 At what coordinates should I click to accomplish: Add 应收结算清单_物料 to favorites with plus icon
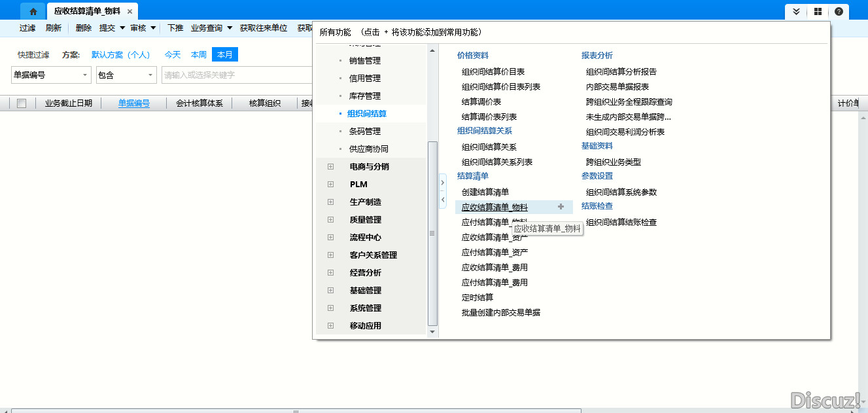point(561,207)
